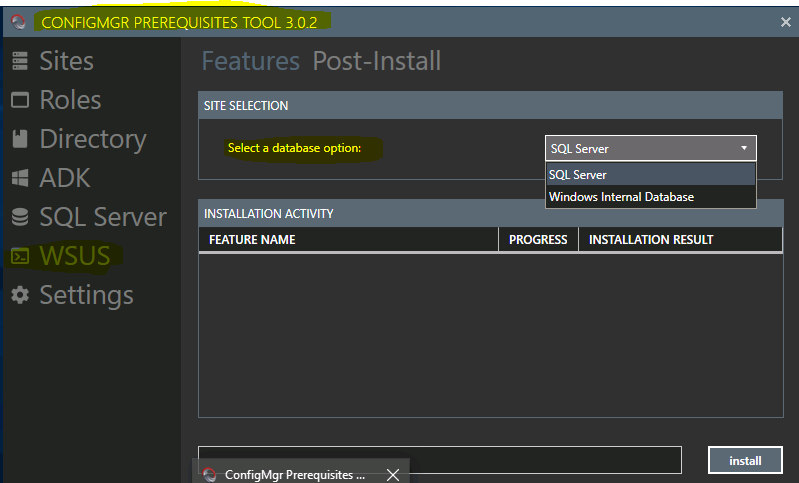Close the ConfigMgr Prerequisites Tool window
This screenshot has height=483, width=799.
click(x=786, y=22)
